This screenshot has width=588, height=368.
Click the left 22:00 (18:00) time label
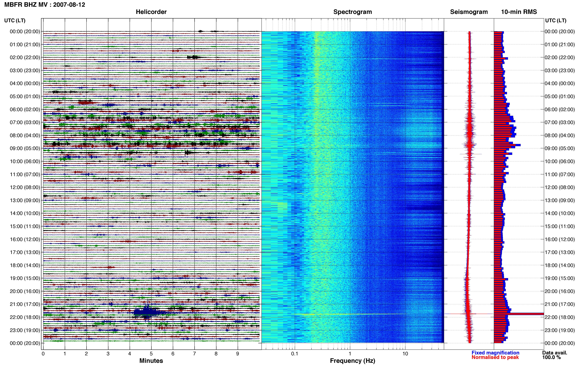tap(25, 317)
